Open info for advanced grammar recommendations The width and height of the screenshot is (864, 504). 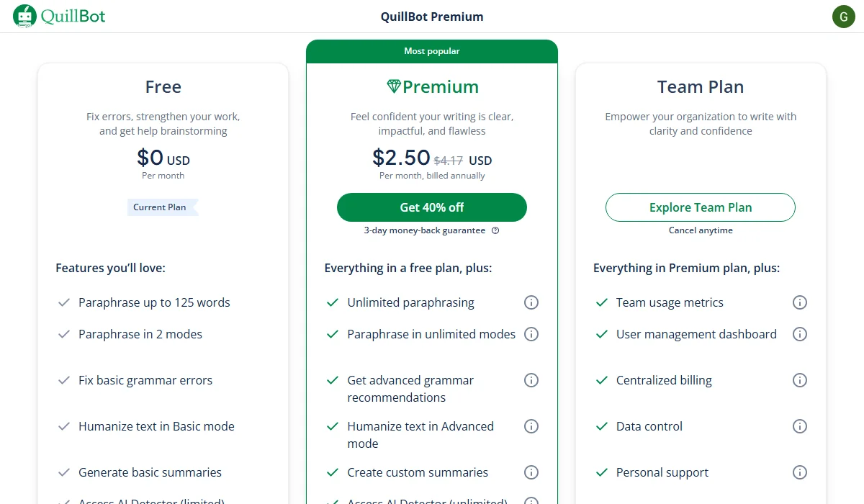[531, 380]
